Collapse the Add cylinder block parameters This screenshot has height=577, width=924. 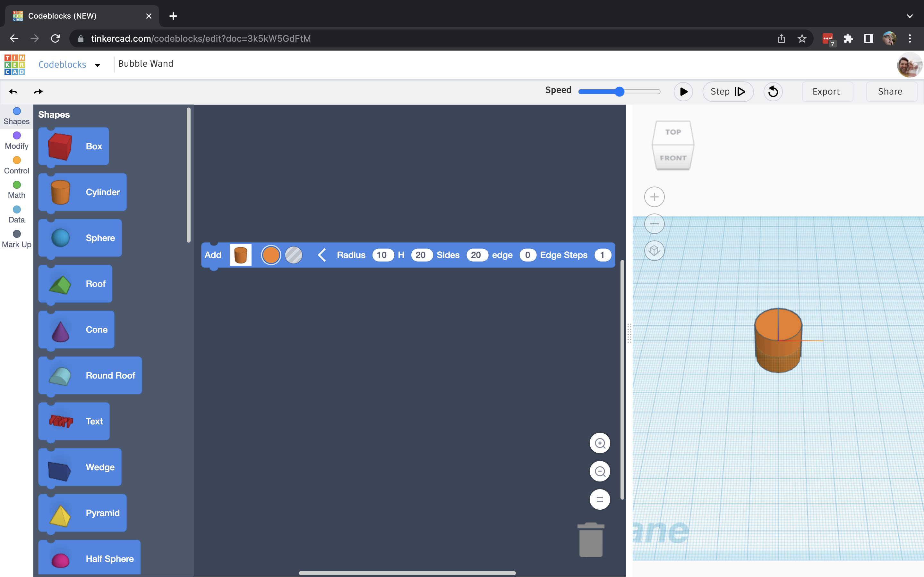(x=322, y=255)
